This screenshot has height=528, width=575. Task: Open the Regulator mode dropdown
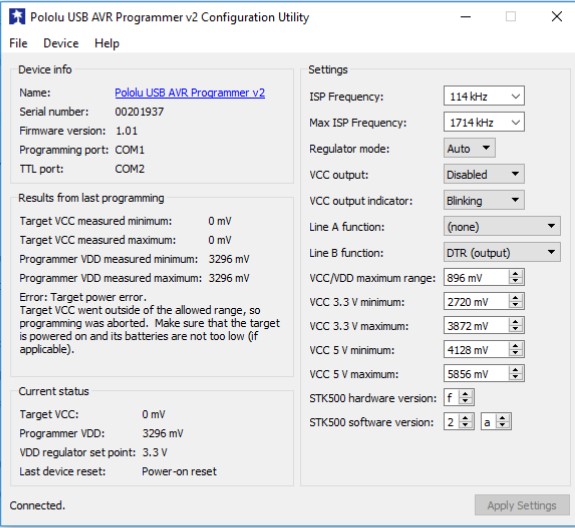point(469,148)
